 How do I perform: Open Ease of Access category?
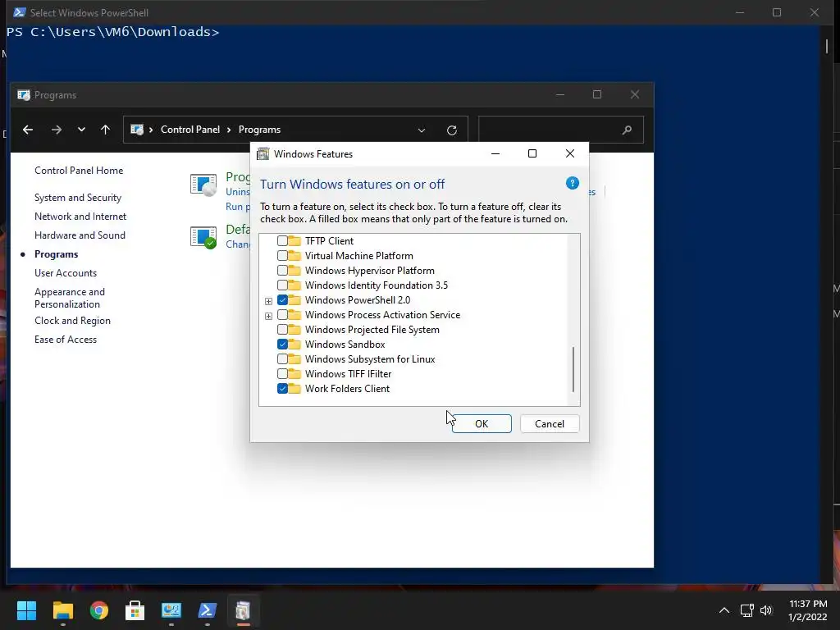pyautogui.click(x=66, y=339)
